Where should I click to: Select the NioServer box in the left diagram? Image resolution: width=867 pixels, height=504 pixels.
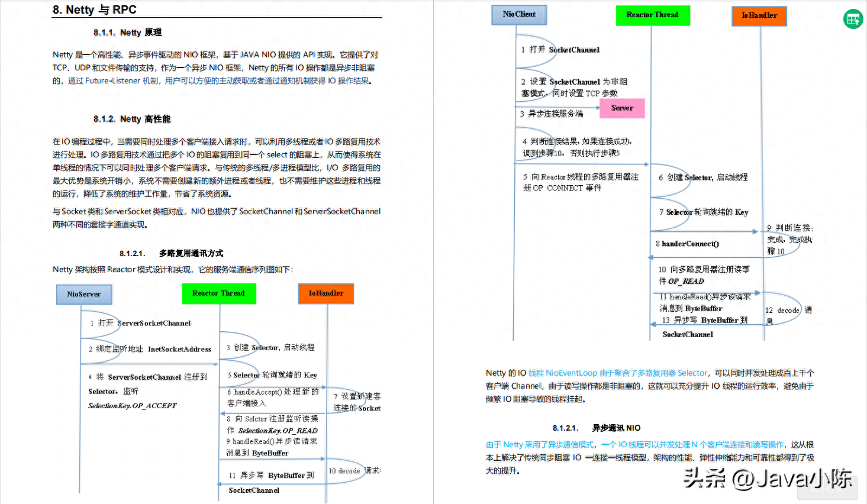coord(83,294)
